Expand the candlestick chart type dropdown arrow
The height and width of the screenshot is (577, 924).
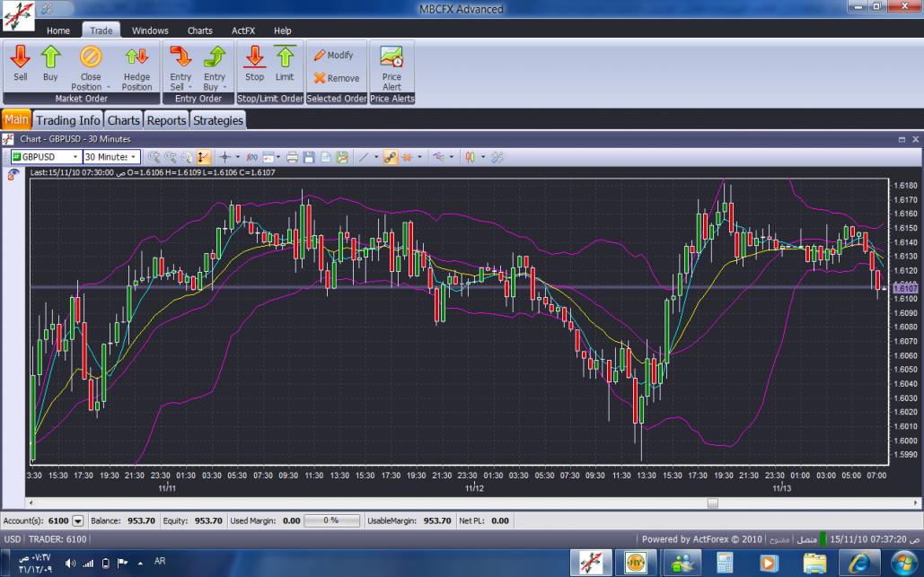coord(482,157)
